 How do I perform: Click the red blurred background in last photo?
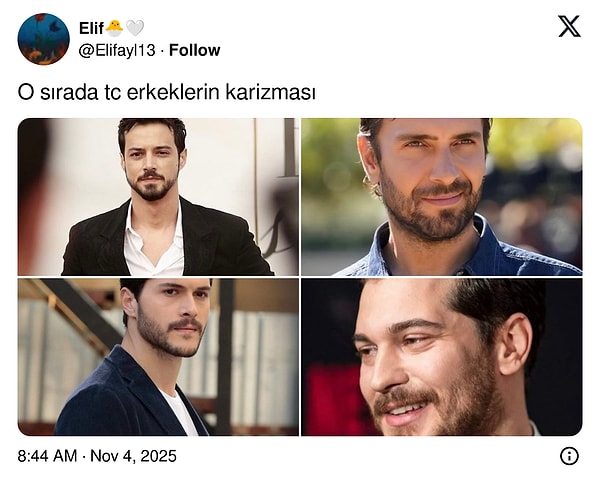335,398
